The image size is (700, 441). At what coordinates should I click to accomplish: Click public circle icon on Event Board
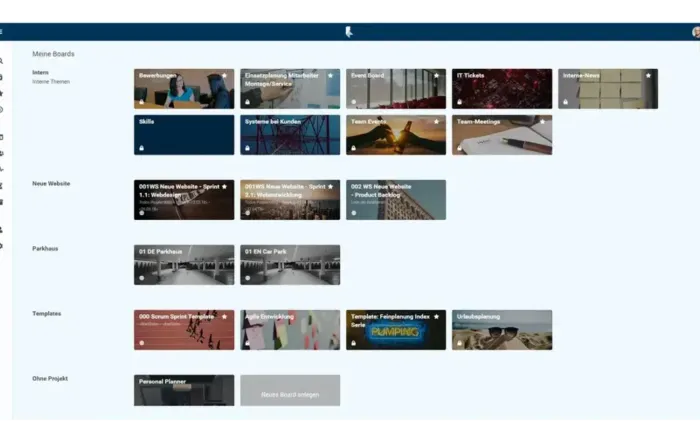354,102
